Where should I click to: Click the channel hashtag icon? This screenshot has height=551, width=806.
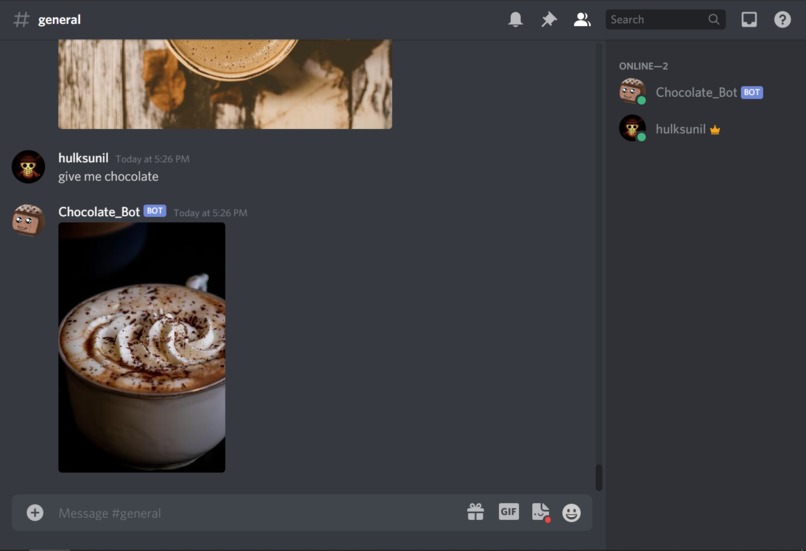[x=21, y=20]
